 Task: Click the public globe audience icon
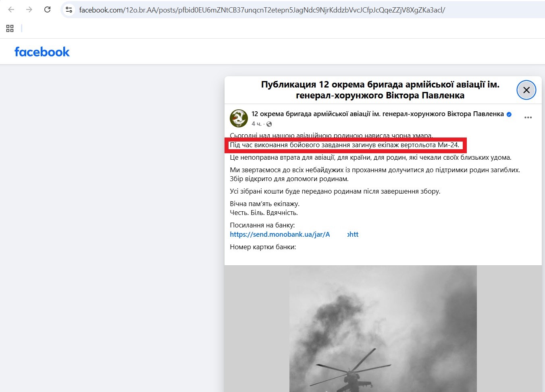click(269, 124)
